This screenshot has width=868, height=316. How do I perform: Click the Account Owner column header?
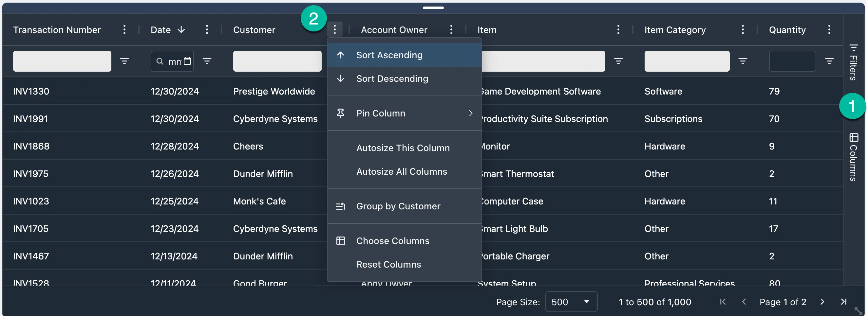(x=394, y=30)
